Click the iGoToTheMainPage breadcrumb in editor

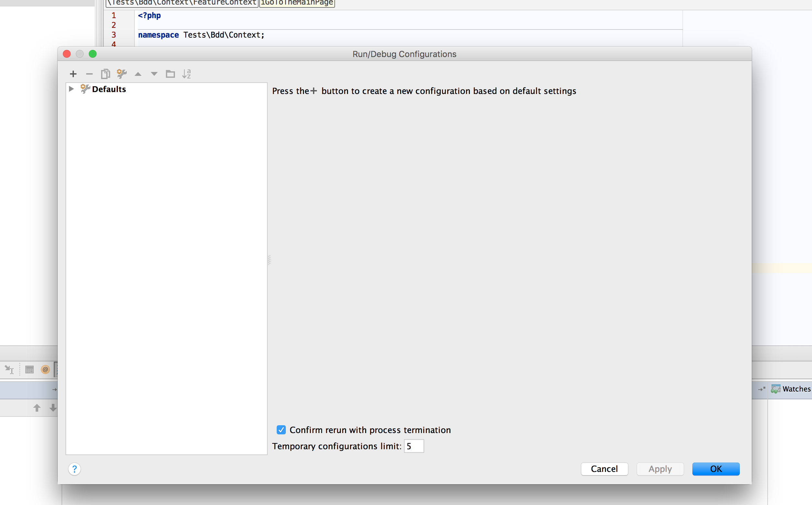point(297,3)
